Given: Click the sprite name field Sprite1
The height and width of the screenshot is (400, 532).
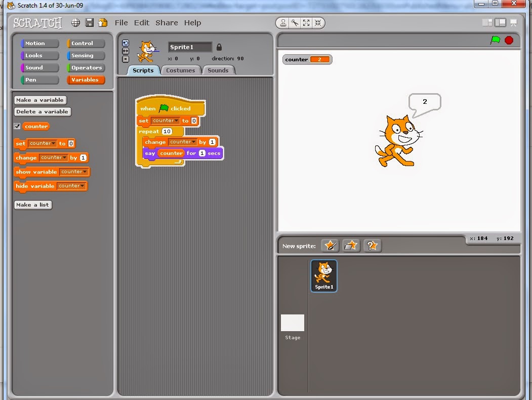Looking at the screenshot, I should 190,47.
